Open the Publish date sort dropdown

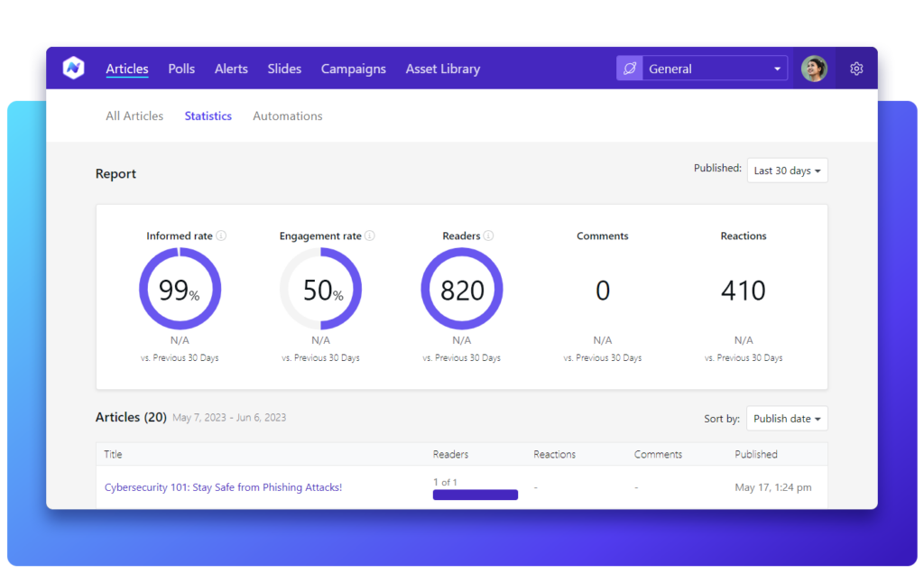(787, 418)
